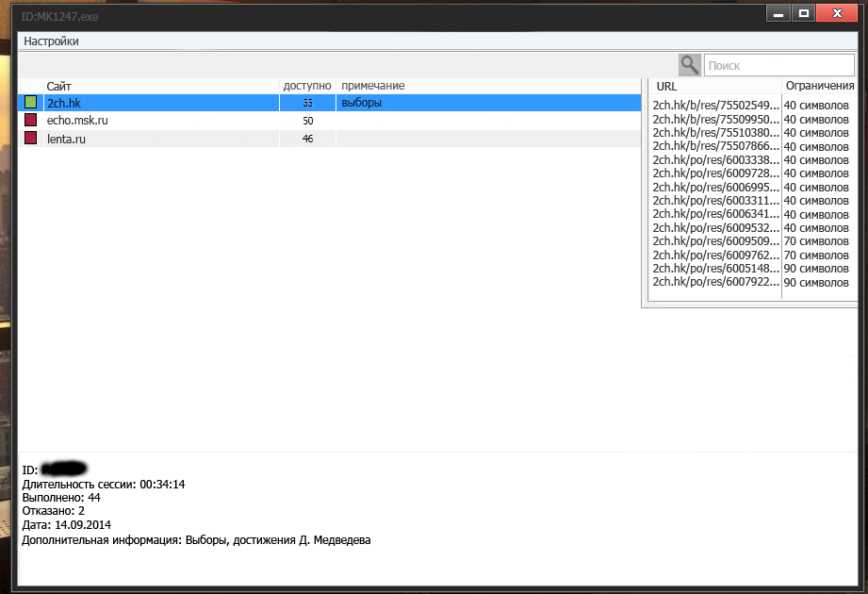Click the Длительность сессии: 00:34:14 line
The height and width of the screenshot is (594, 868).
click(x=104, y=485)
